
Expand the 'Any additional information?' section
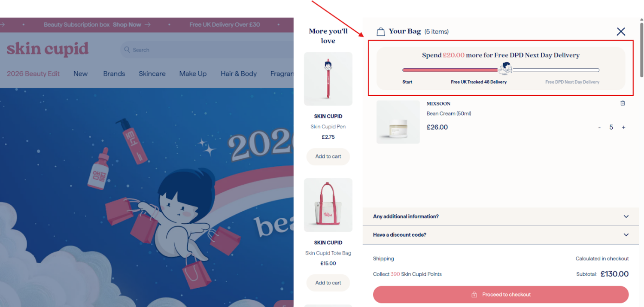click(x=501, y=216)
